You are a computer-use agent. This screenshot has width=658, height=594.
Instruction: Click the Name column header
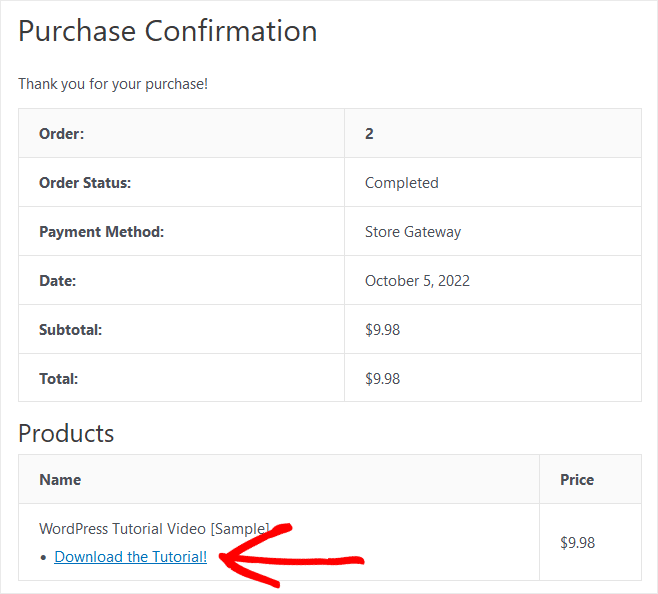click(x=60, y=480)
